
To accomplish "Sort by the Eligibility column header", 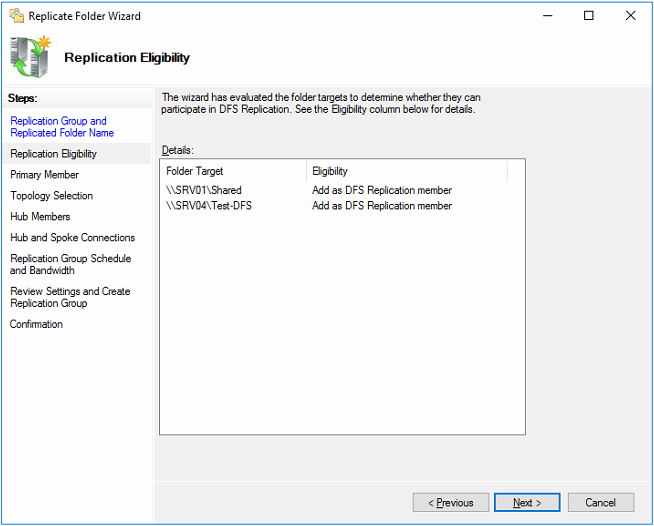I will click(x=406, y=171).
